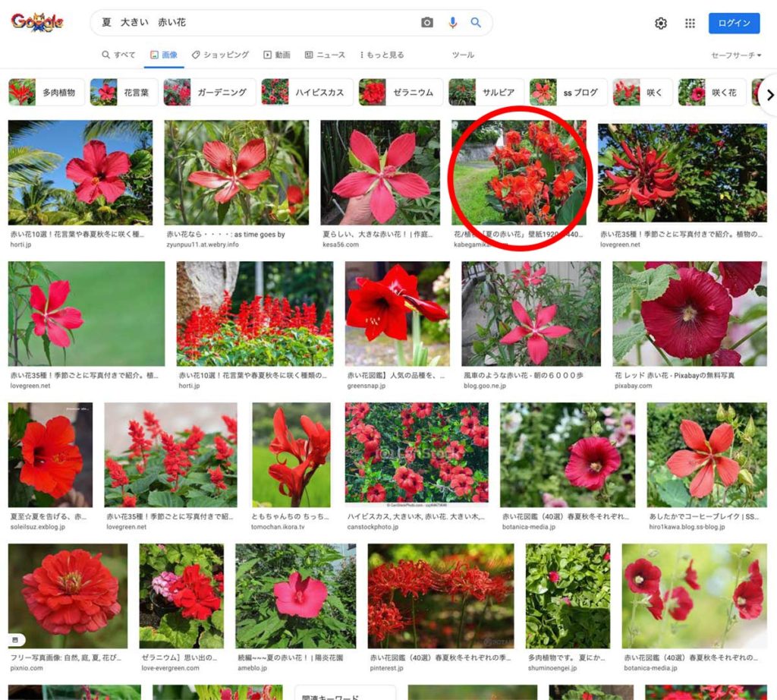
Task: Open the ツール options
Action: pos(463,55)
